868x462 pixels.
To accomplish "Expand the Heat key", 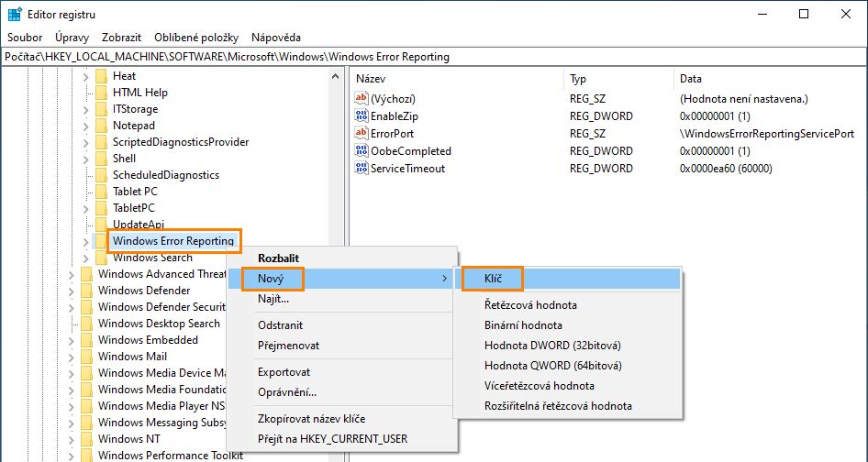I will click(86, 76).
